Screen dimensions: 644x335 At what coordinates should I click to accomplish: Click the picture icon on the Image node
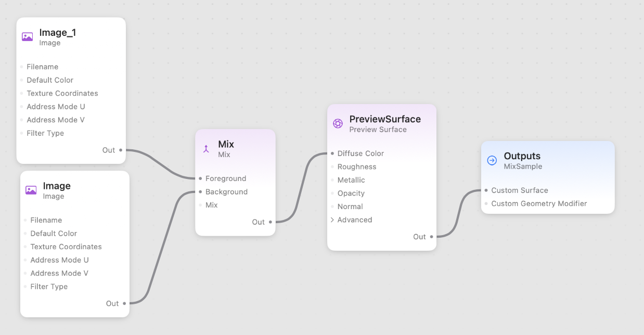pos(31,190)
